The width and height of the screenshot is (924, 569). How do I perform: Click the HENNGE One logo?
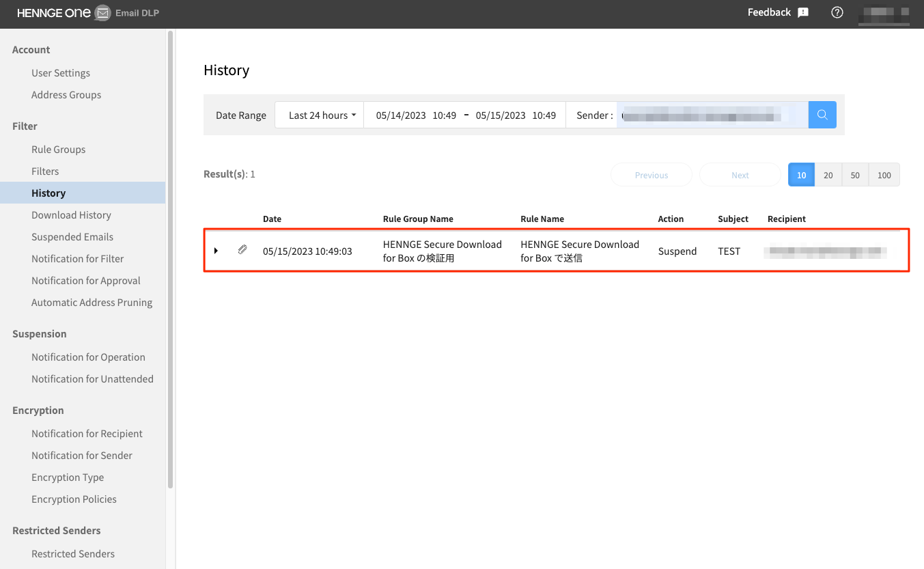(x=54, y=12)
